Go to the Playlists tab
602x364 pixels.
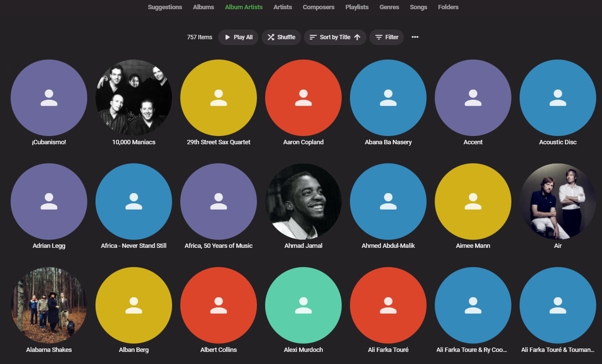click(x=357, y=7)
